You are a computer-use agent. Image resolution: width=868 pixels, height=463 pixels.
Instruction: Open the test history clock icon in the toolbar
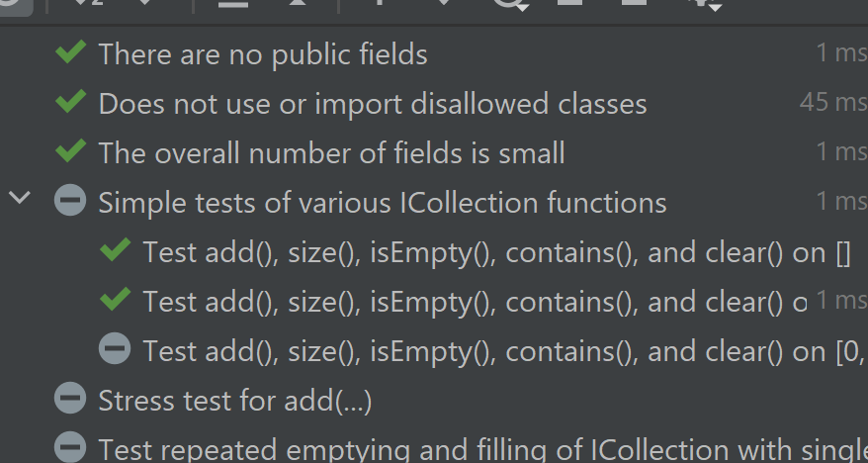[x=509, y=5]
